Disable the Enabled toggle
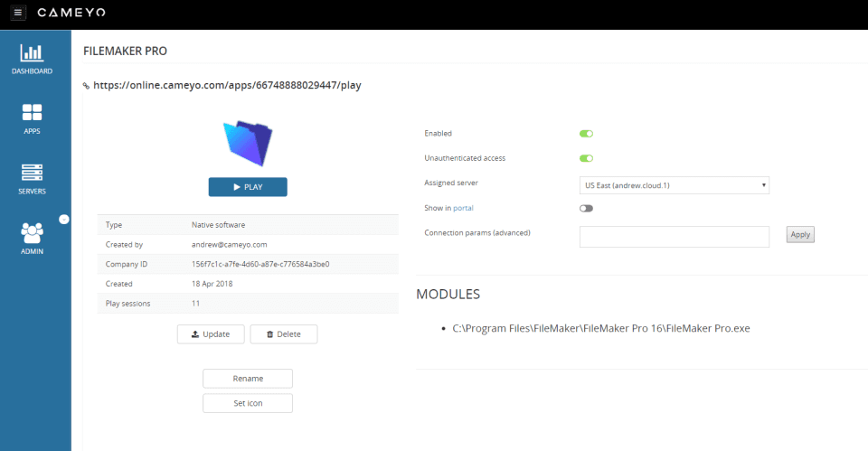This screenshot has width=868, height=451. (x=586, y=134)
